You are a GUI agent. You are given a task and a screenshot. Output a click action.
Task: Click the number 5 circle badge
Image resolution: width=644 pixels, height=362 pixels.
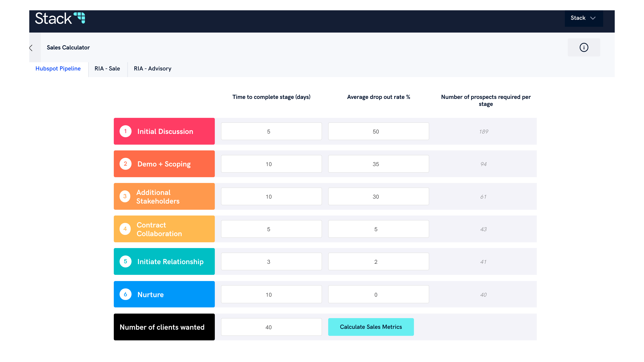tap(125, 261)
